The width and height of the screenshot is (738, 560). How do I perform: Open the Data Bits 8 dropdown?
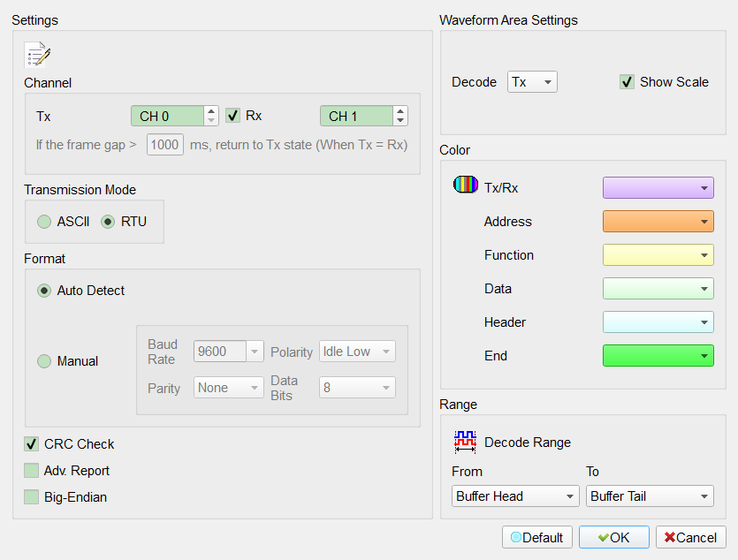click(357, 388)
